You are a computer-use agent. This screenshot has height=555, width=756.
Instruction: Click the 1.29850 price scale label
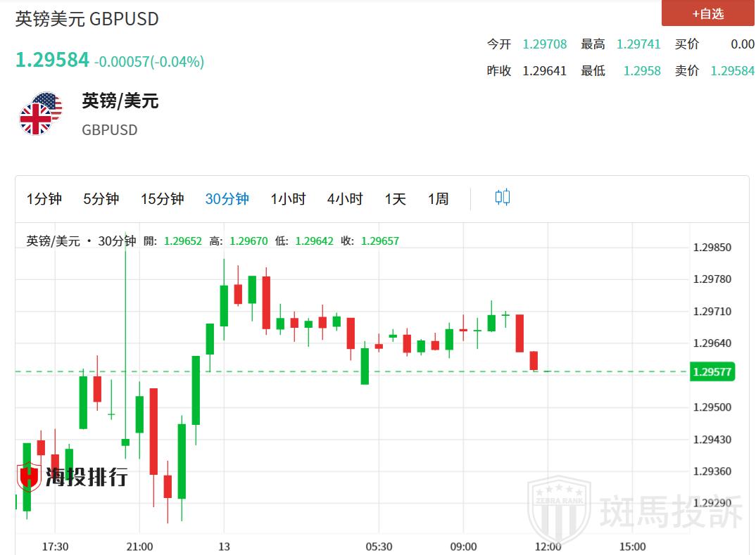(x=712, y=248)
